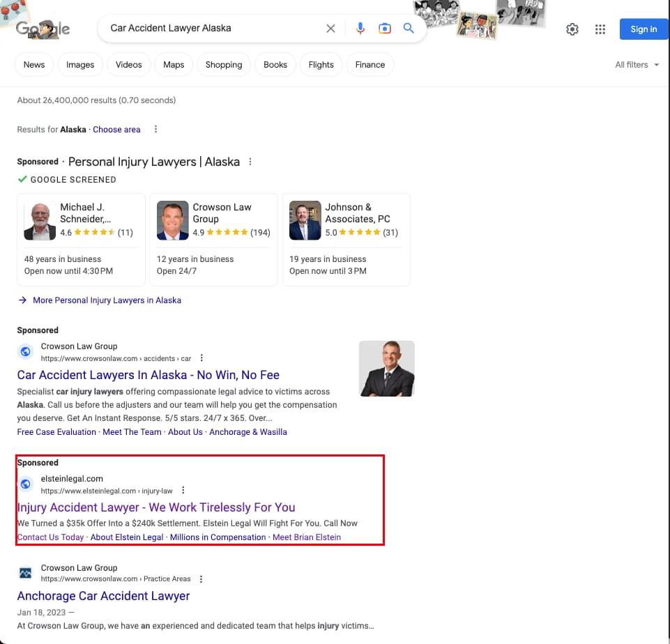670x644 pixels.
Task: Click lawyer photo in Crowson ad
Action: point(387,369)
